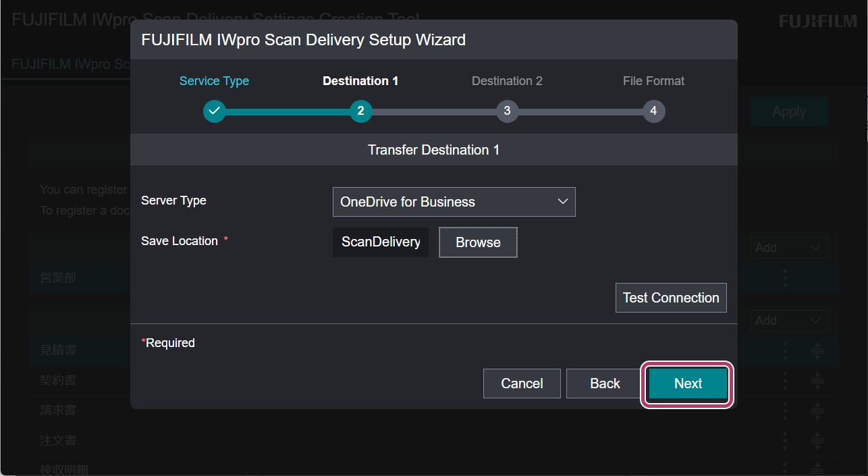Screen dimensions: 868x476
Task: Click the Transfer Destination 1 heading
Action: 433,150
